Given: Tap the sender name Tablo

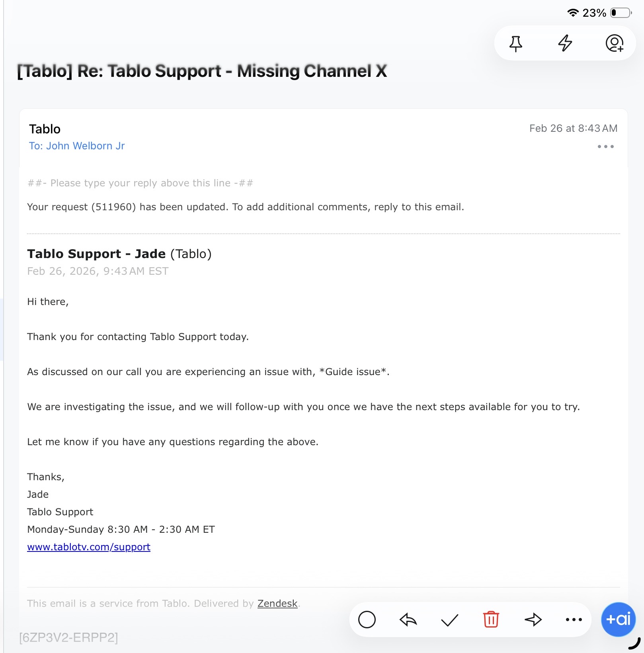Looking at the screenshot, I should coord(45,129).
